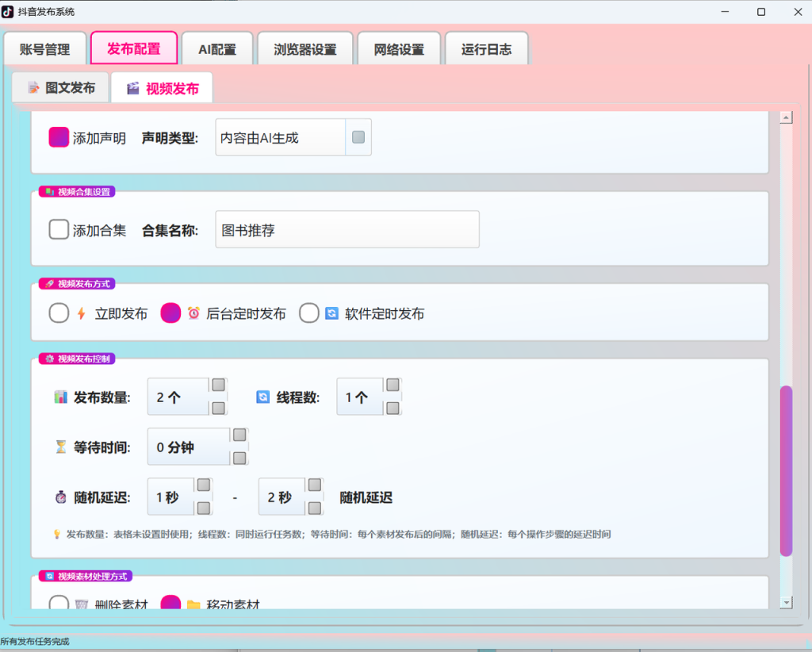
Task: Select the 立即发布 radio button
Action: (x=59, y=313)
